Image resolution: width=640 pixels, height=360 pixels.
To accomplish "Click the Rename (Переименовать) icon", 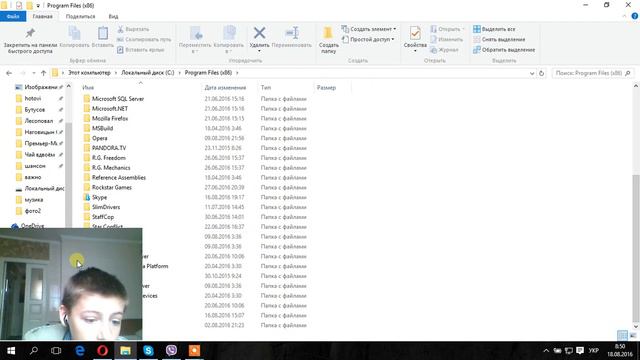I will pos(292,33).
